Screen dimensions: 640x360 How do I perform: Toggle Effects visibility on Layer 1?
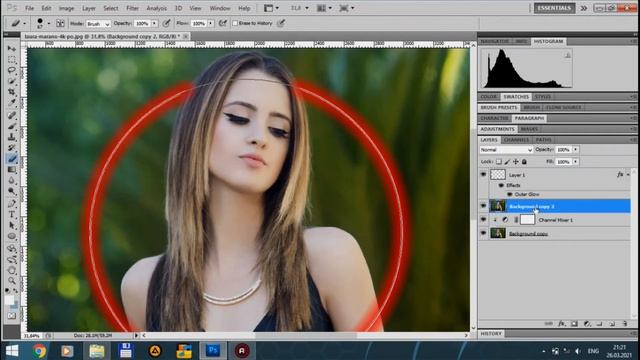tap(501, 185)
